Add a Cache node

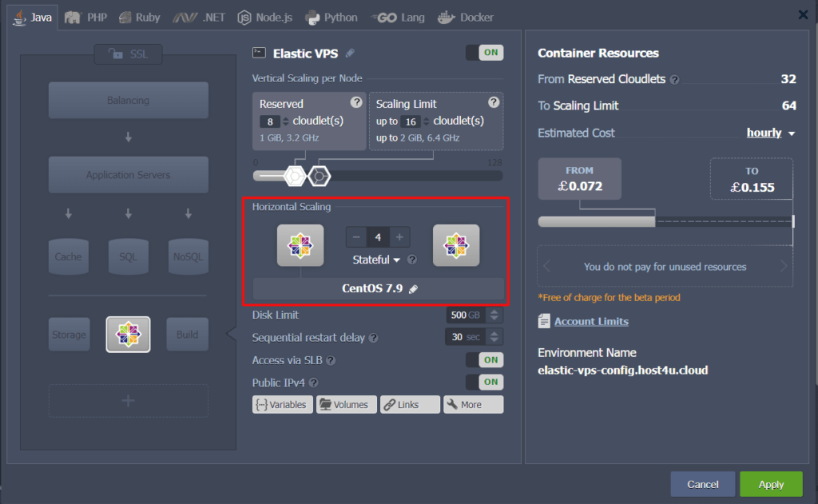click(x=69, y=256)
